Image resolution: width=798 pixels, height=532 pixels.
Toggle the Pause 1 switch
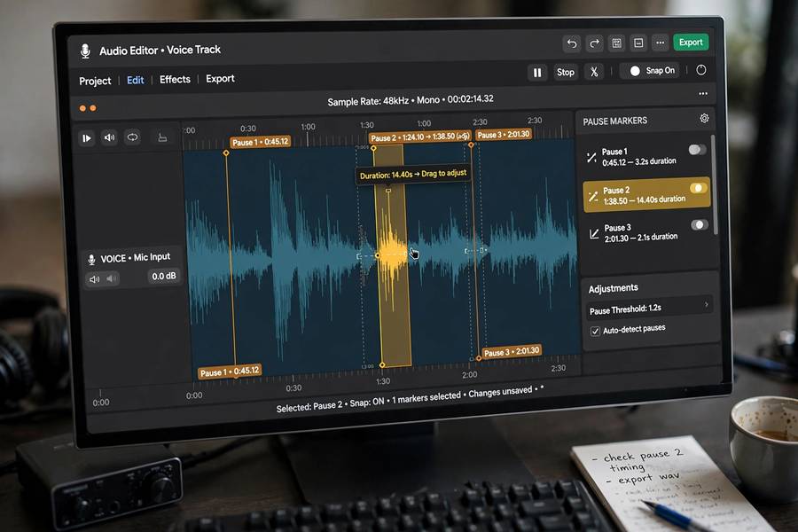[x=697, y=150]
